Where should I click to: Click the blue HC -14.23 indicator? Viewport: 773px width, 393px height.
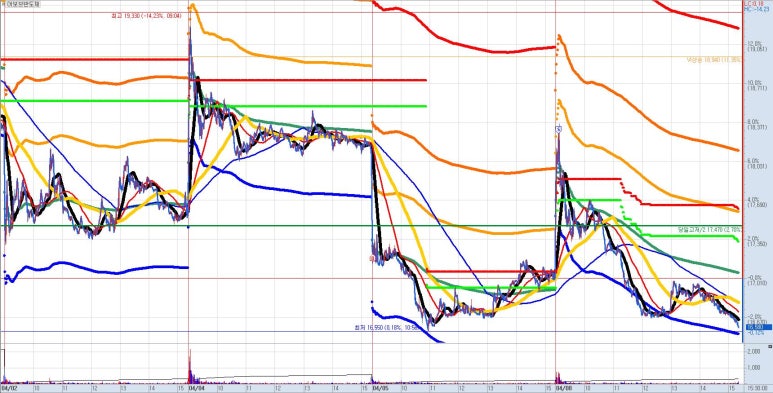pyautogui.click(x=753, y=9)
